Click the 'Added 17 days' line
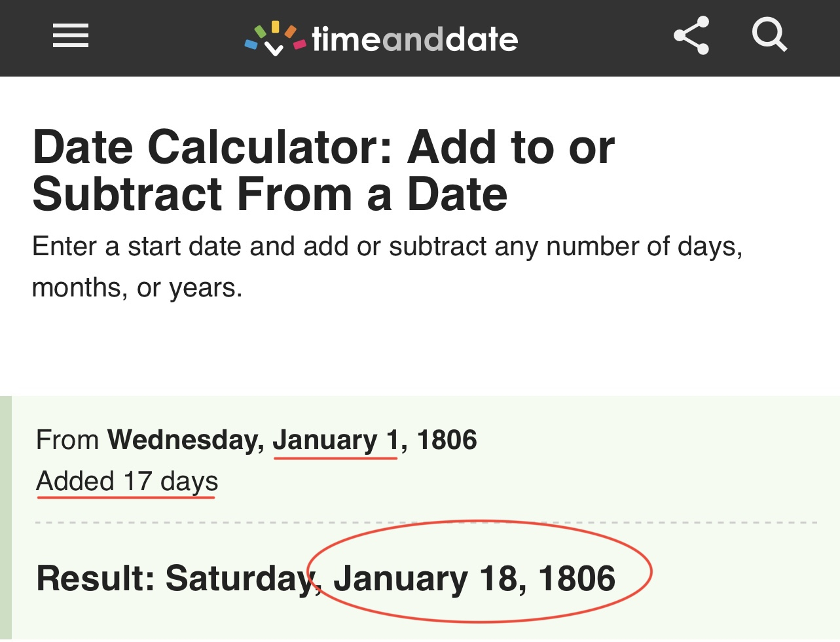840x642 pixels. pyautogui.click(x=127, y=481)
